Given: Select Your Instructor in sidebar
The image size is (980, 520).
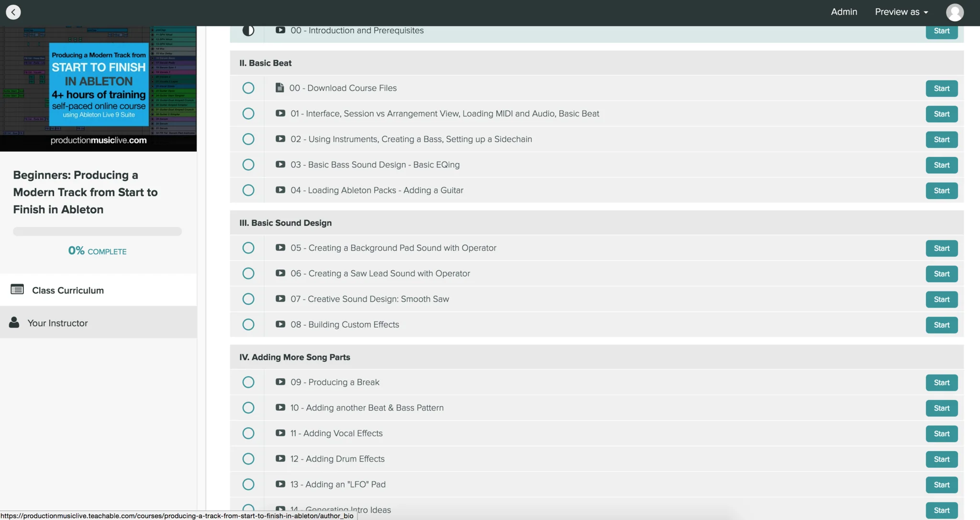Looking at the screenshot, I should point(57,323).
